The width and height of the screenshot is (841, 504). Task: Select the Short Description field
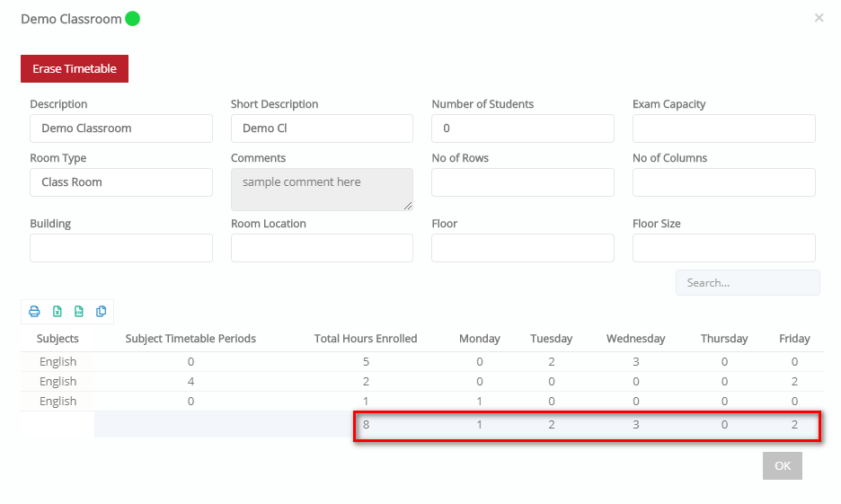(322, 128)
